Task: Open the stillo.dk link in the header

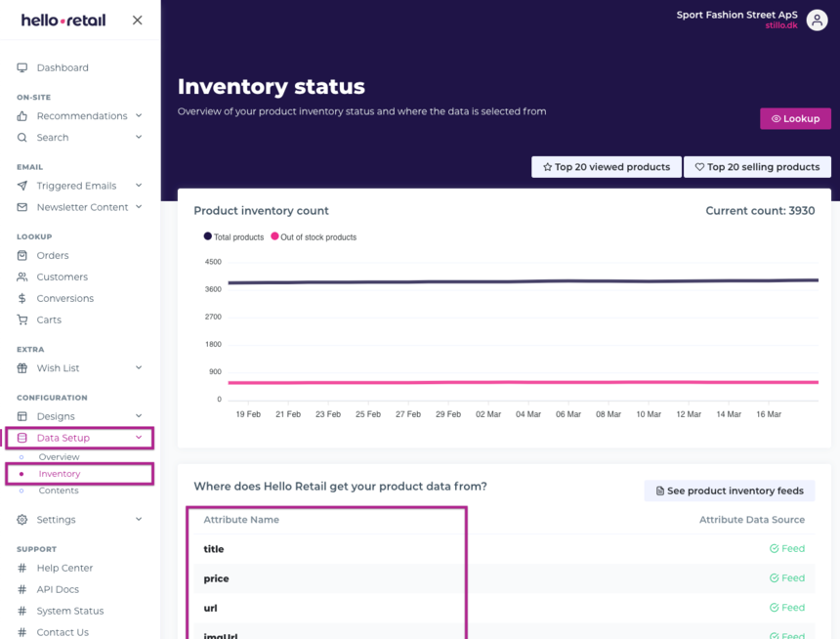Action: pyautogui.click(x=780, y=25)
